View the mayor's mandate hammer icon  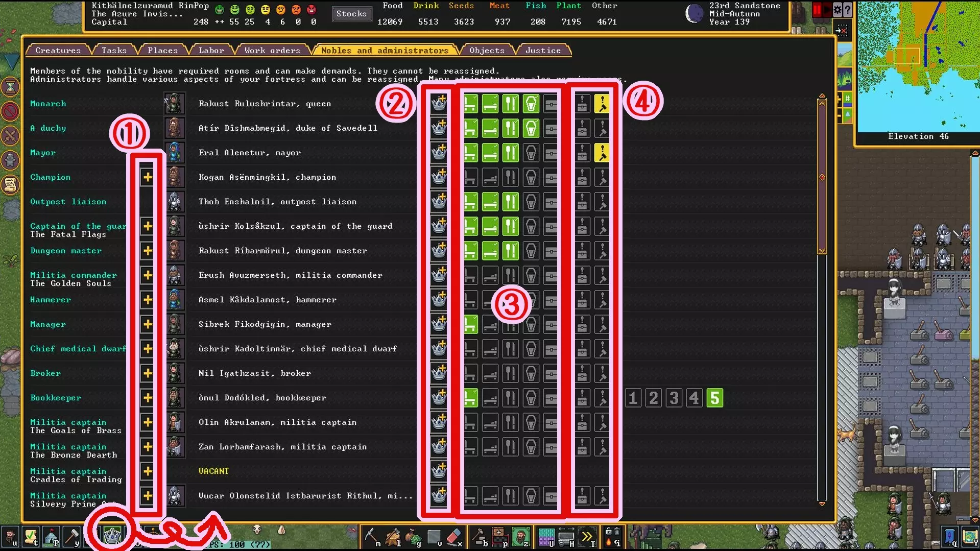pos(602,153)
